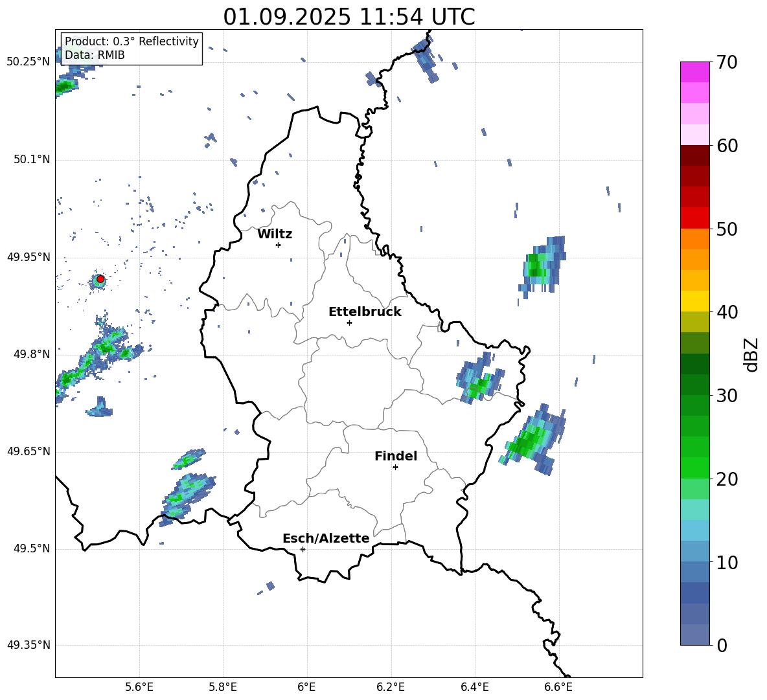This screenshot has width=767, height=700.
Task: Click the yellow 40 dBZ color band
Action: click(x=694, y=301)
